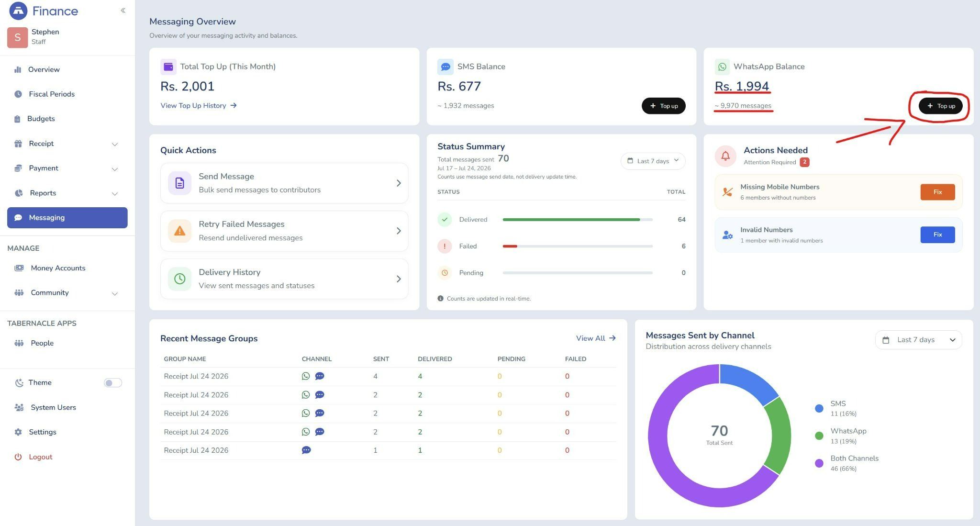The height and width of the screenshot is (526, 980).
Task: Click the Actions Needed bell icon
Action: click(725, 156)
